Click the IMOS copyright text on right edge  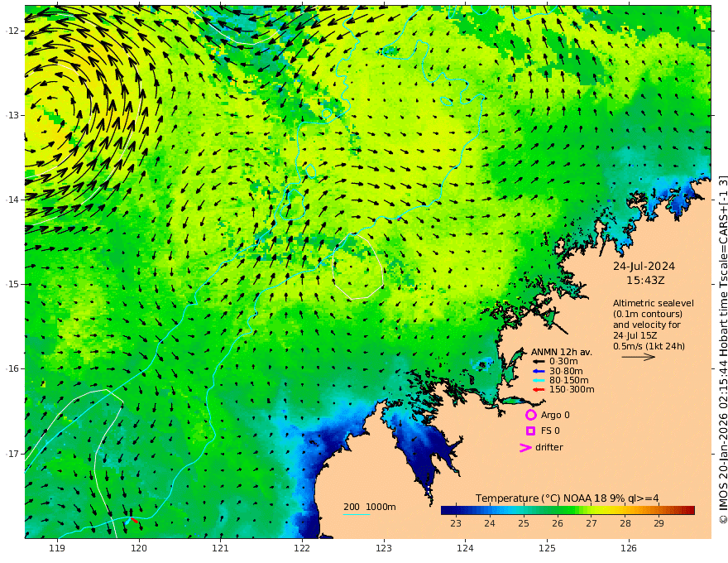(x=723, y=349)
